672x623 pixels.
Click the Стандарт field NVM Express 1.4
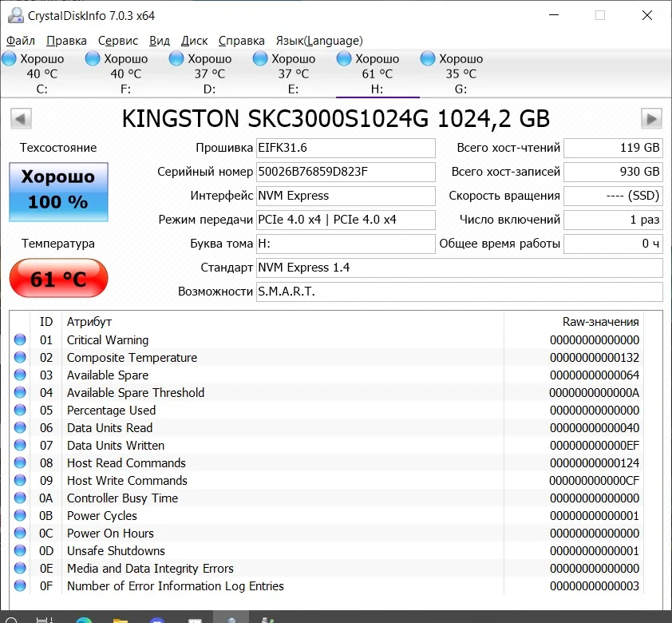point(460,268)
